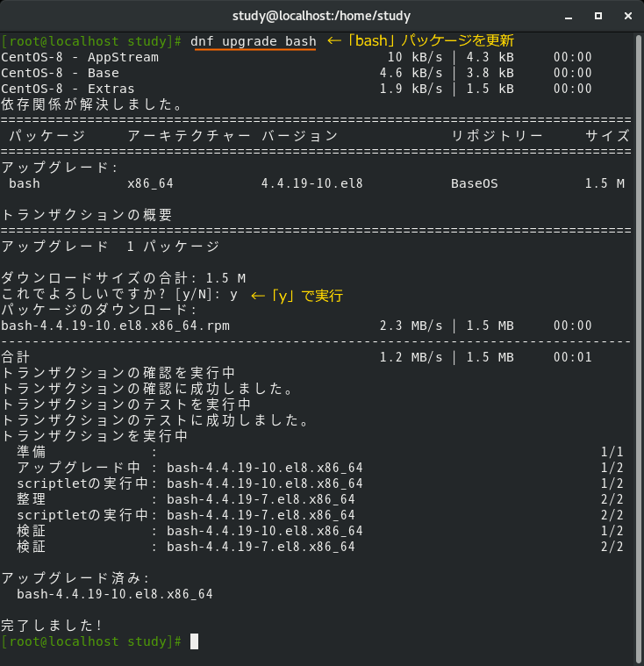644x666 pixels.
Task: Click the text 依存関係が解決しました。
Action: pos(92,104)
